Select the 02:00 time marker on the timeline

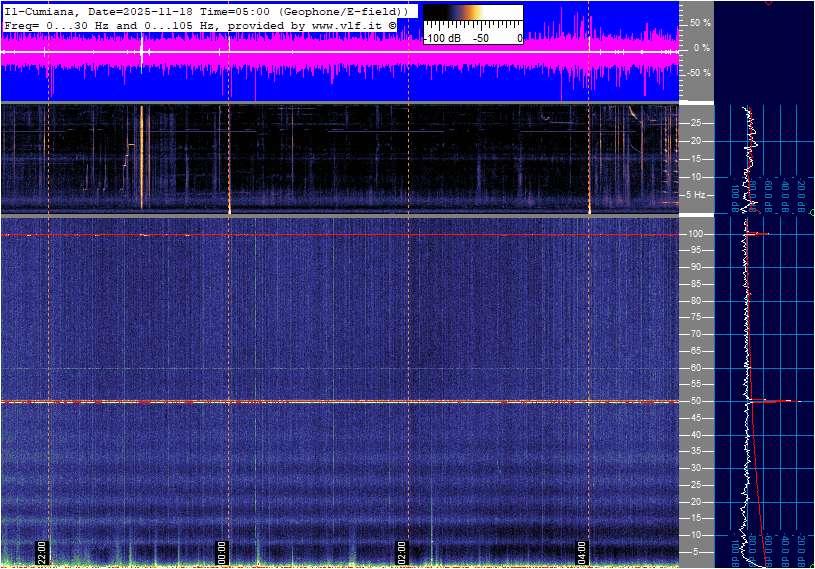point(402,552)
